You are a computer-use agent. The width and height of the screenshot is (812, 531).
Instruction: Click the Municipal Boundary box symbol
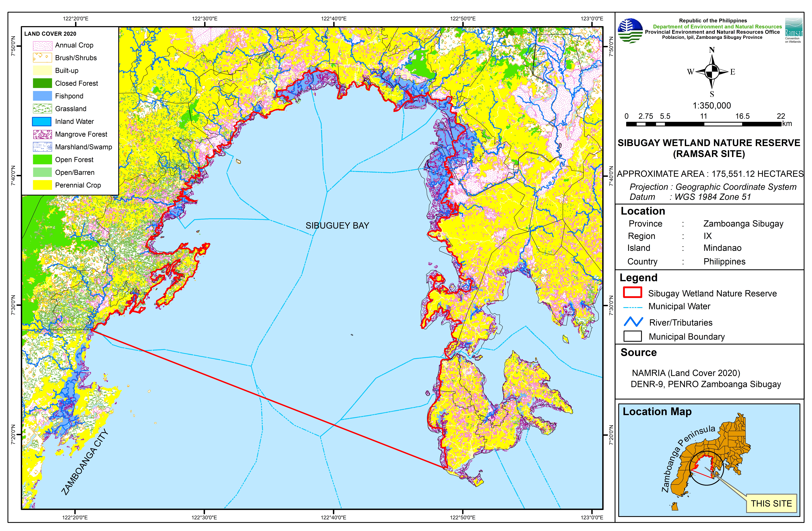click(633, 336)
